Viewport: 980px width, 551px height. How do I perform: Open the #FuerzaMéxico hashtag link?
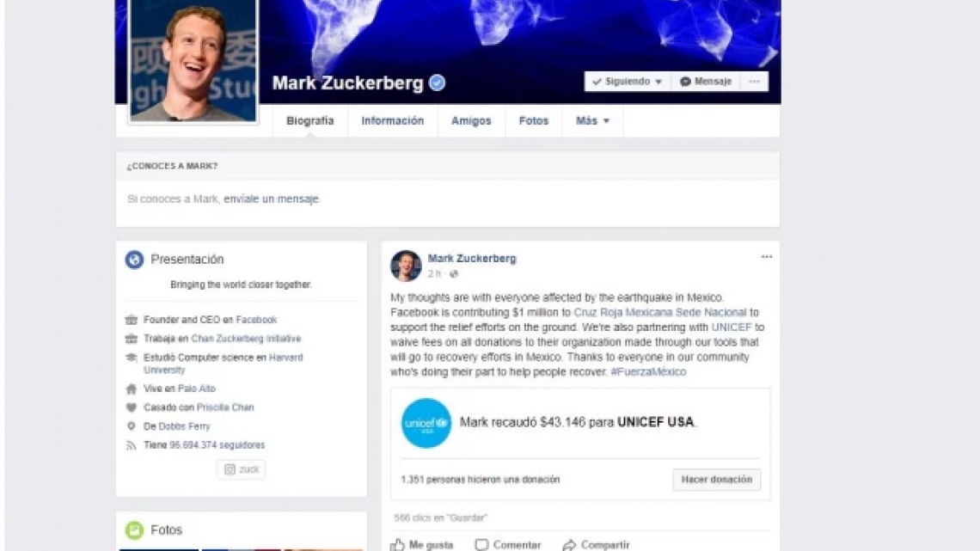click(648, 371)
